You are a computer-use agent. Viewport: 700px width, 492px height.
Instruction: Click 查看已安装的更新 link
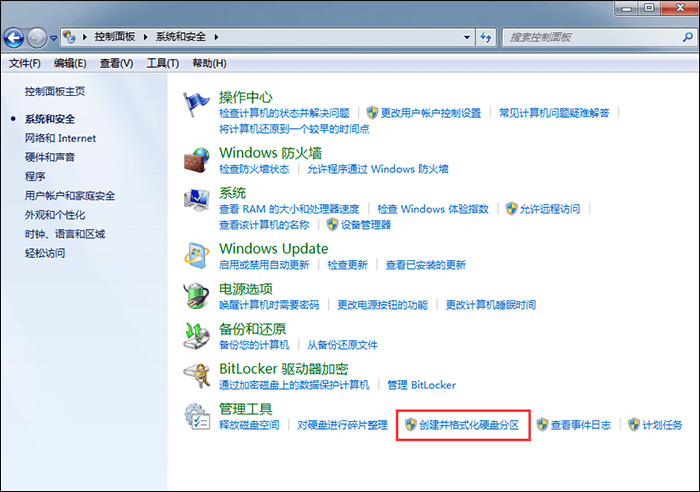(425, 265)
